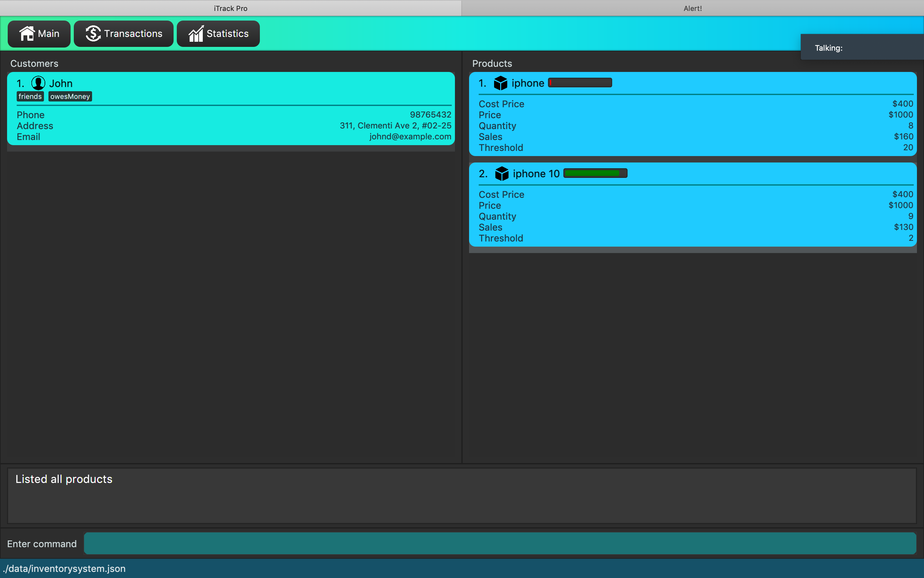Click the box icon beside iphone 10
The height and width of the screenshot is (578, 924).
coord(502,173)
